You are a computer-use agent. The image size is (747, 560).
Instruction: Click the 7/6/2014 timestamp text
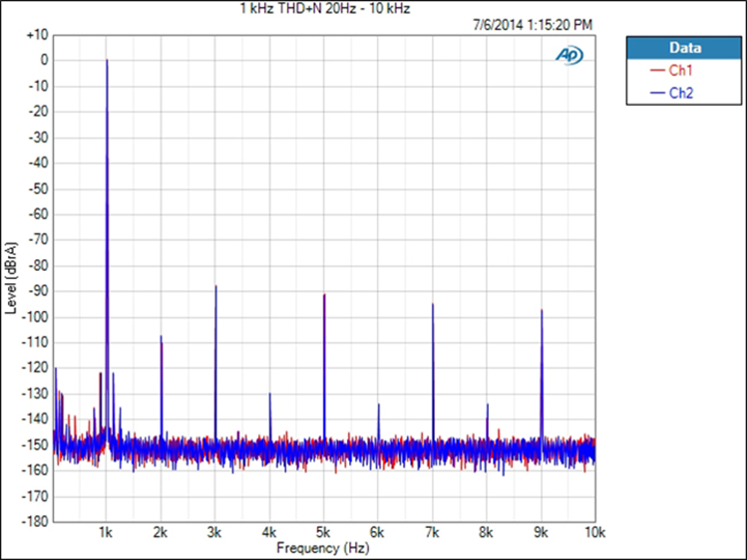point(532,23)
